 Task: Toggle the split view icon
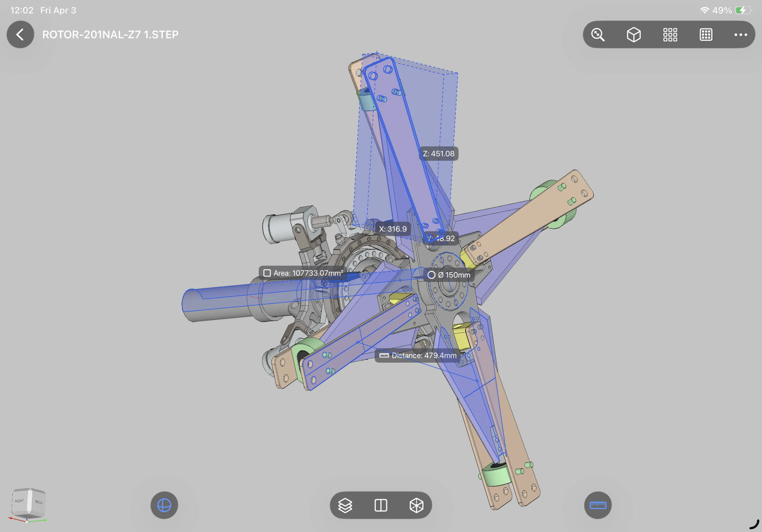pyautogui.click(x=381, y=505)
